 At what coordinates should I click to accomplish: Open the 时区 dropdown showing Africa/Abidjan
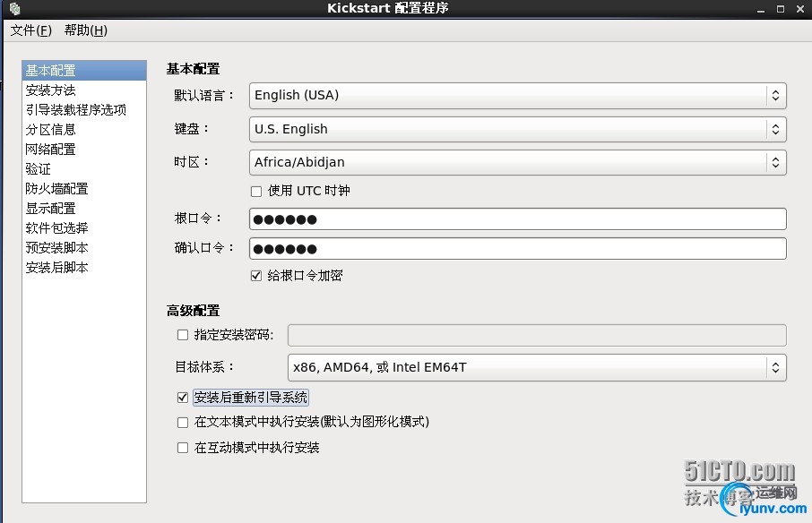point(518,162)
